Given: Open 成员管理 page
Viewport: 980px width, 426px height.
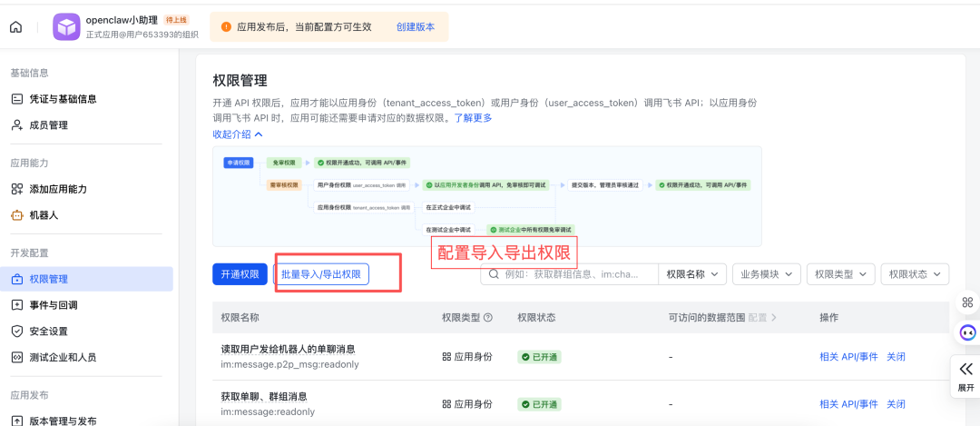Looking at the screenshot, I should [x=49, y=125].
